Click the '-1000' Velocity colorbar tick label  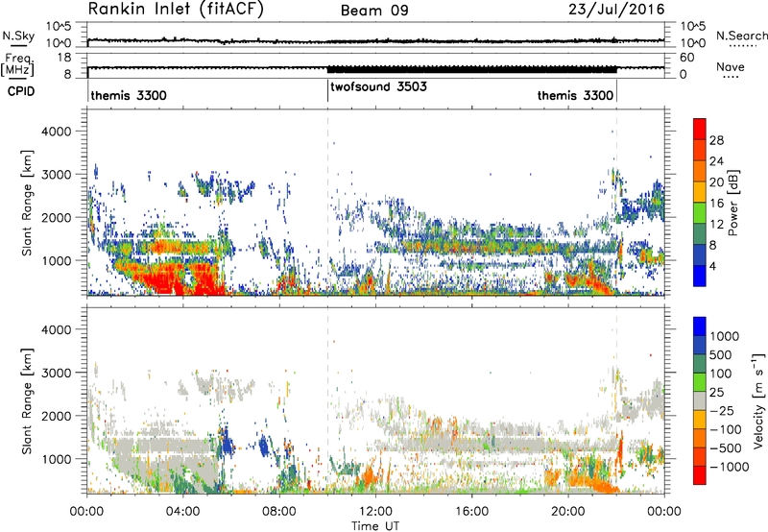730,467
